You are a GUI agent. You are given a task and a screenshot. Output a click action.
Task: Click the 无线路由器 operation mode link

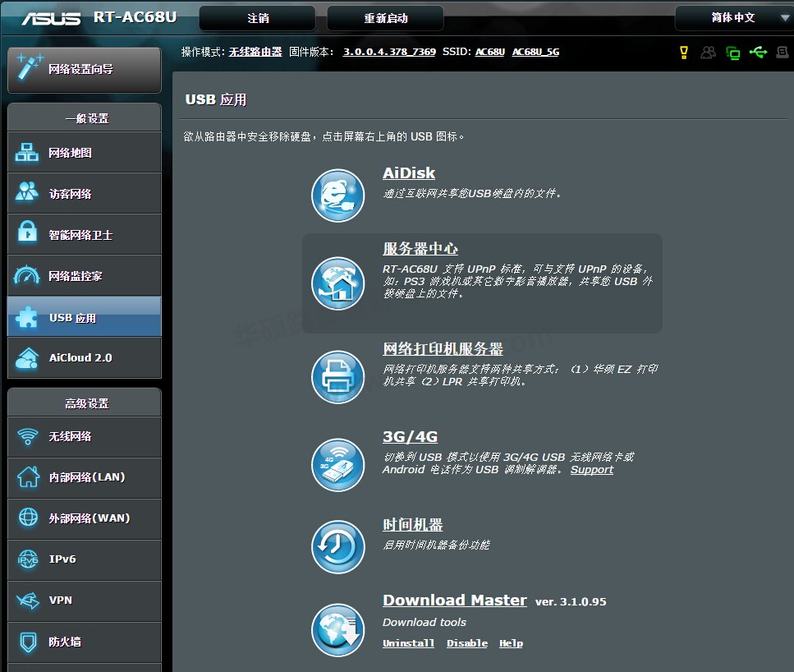point(255,52)
